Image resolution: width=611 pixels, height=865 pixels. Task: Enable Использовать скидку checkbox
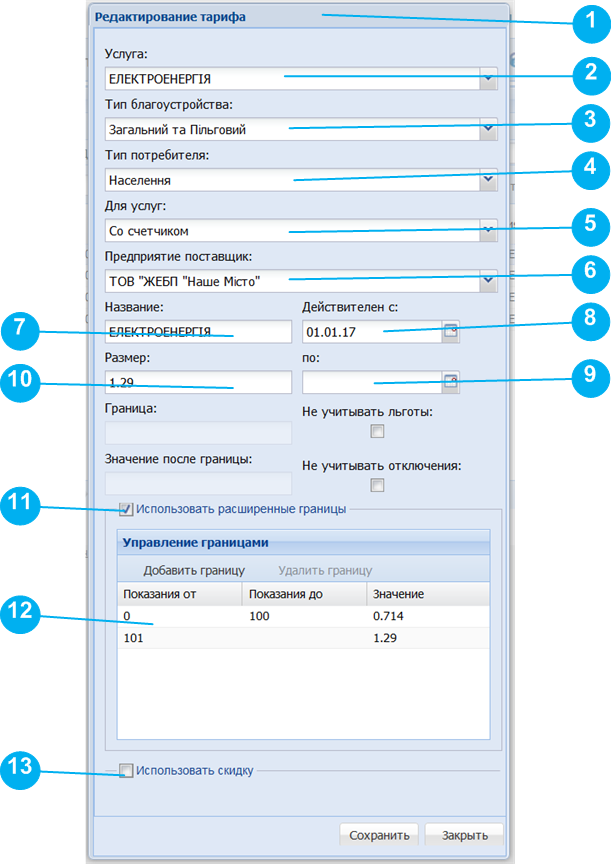click(126, 771)
